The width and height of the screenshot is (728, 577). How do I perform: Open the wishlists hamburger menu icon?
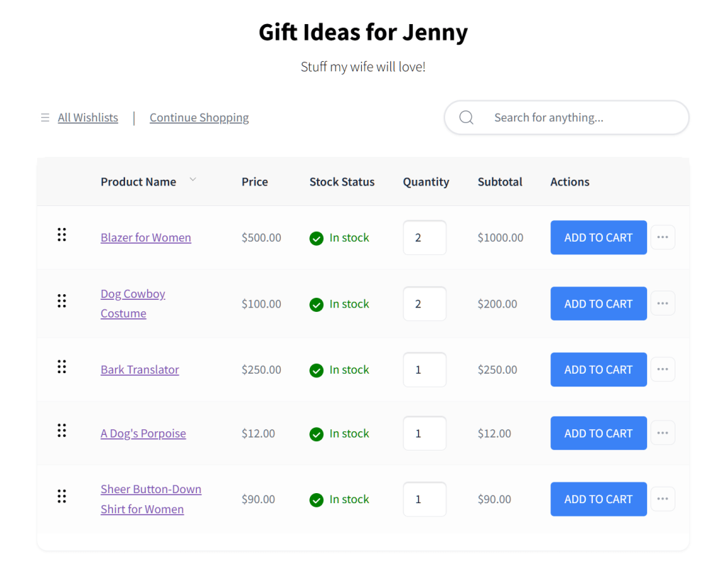(45, 117)
